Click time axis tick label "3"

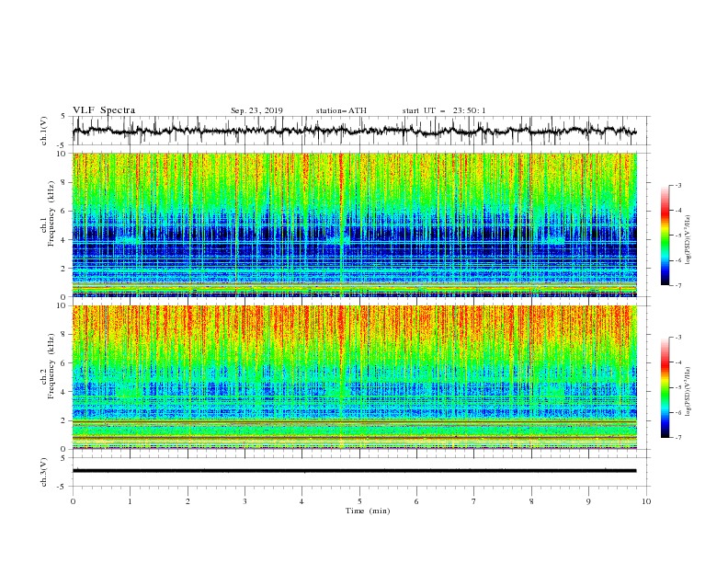(245, 501)
